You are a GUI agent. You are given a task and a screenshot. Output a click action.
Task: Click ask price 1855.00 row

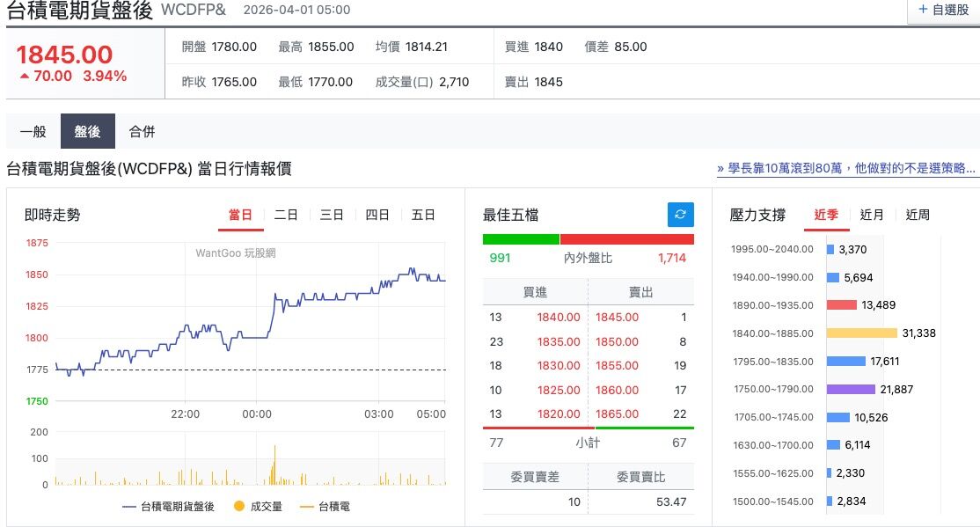(x=617, y=366)
